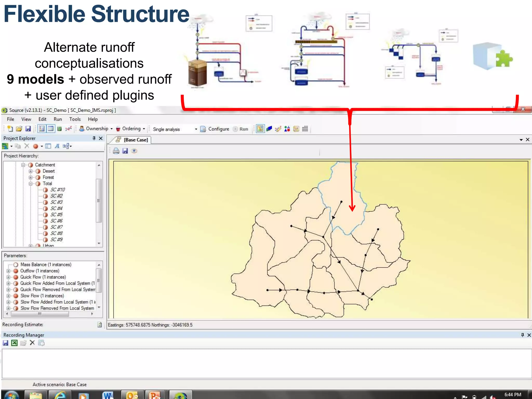The width and height of the screenshot is (532, 399).
Task: Expand the Quick Flow Added From Local System node
Action: [8, 283]
